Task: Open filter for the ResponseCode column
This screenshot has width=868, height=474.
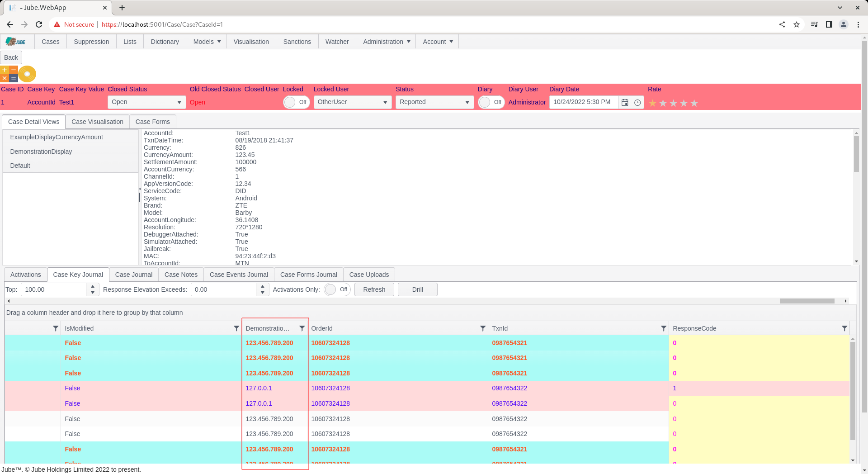Action: [844, 328]
